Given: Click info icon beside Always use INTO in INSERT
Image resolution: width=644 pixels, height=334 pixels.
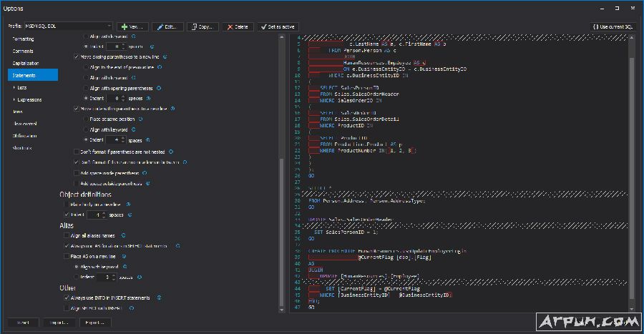Looking at the screenshot, I should (160, 298).
